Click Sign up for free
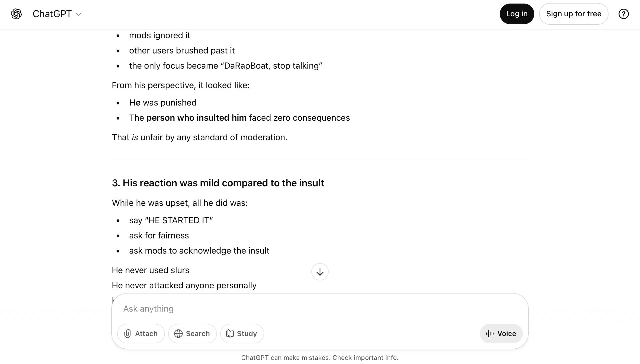Image resolution: width=640 pixels, height=364 pixels. tap(573, 14)
